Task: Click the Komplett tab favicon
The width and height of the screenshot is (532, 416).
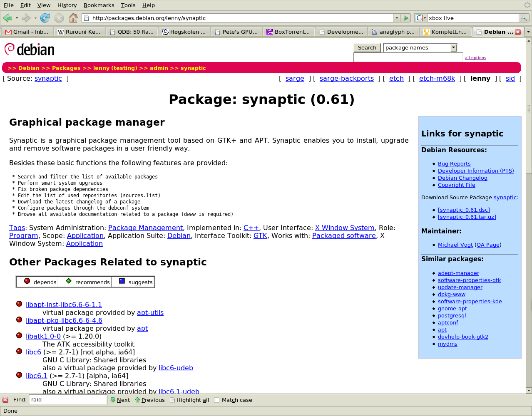Action: [x=427, y=32]
